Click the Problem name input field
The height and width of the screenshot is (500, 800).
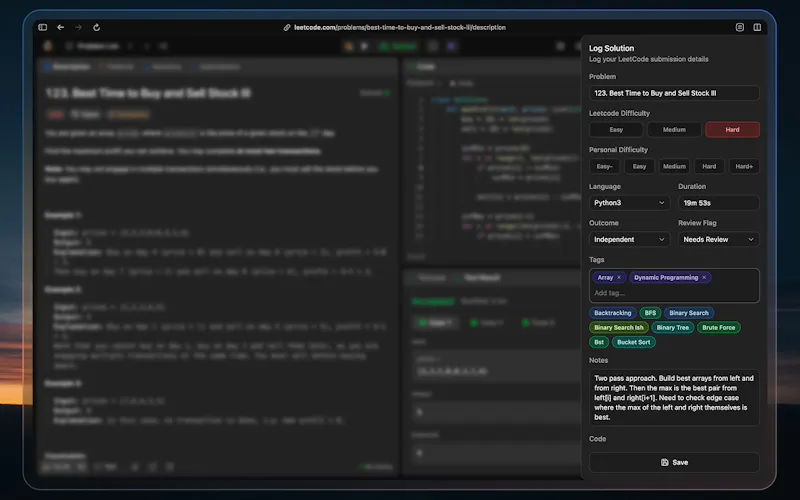674,93
